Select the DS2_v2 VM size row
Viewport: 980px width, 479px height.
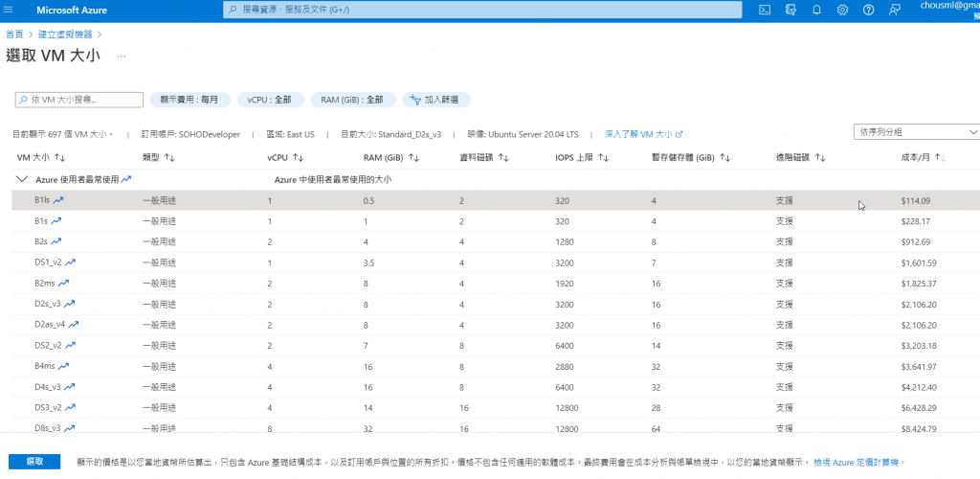click(x=496, y=345)
